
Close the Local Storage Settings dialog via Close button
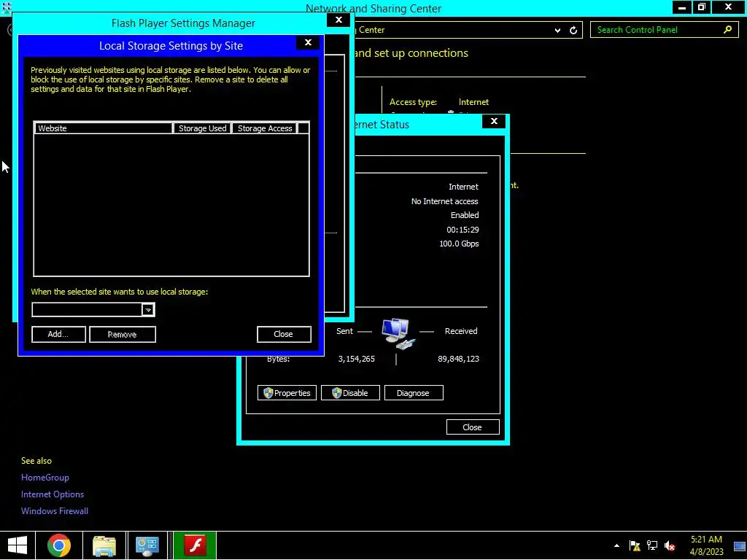coord(284,334)
